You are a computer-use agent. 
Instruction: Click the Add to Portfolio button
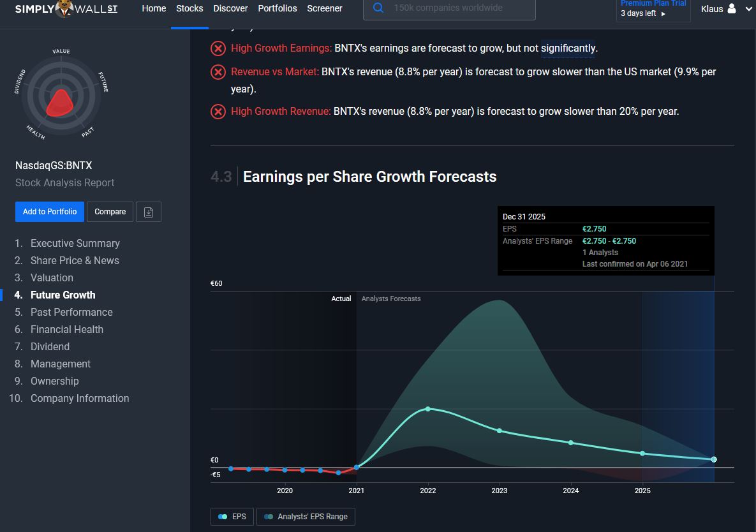[x=50, y=212]
